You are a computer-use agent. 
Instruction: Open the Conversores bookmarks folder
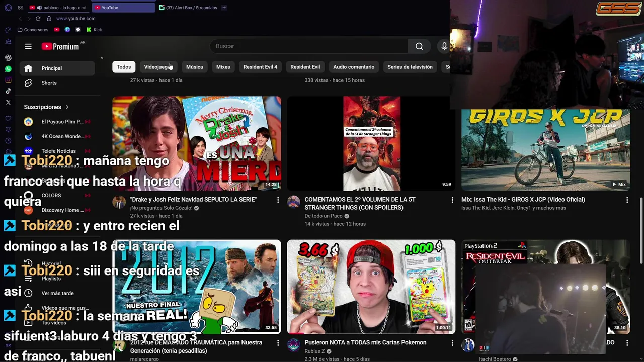33,30
